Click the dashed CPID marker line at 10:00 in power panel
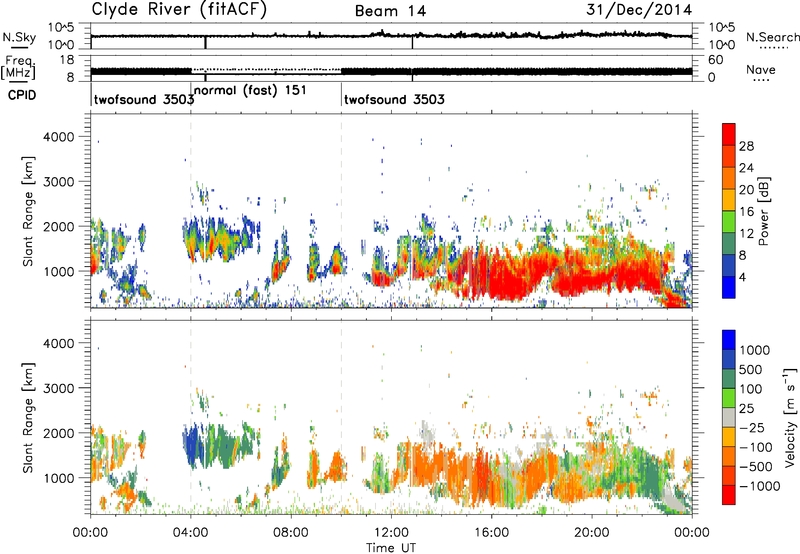 point(341,211)
